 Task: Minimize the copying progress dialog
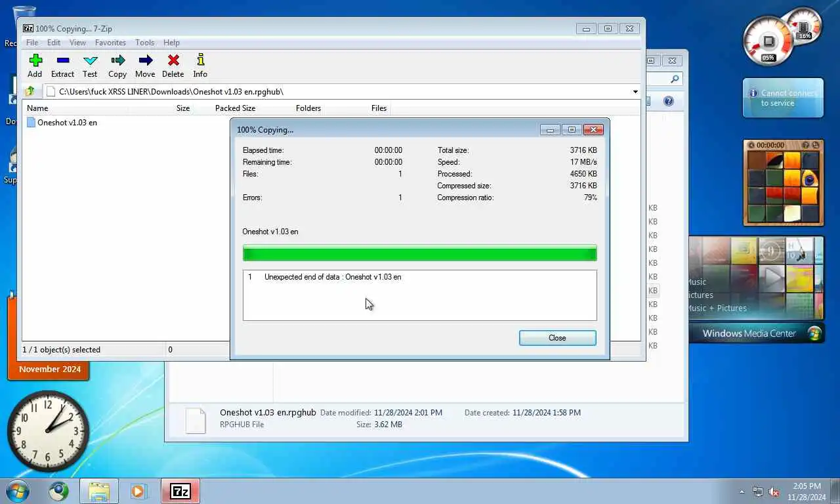pyautogui.click(x=550, y=130)
